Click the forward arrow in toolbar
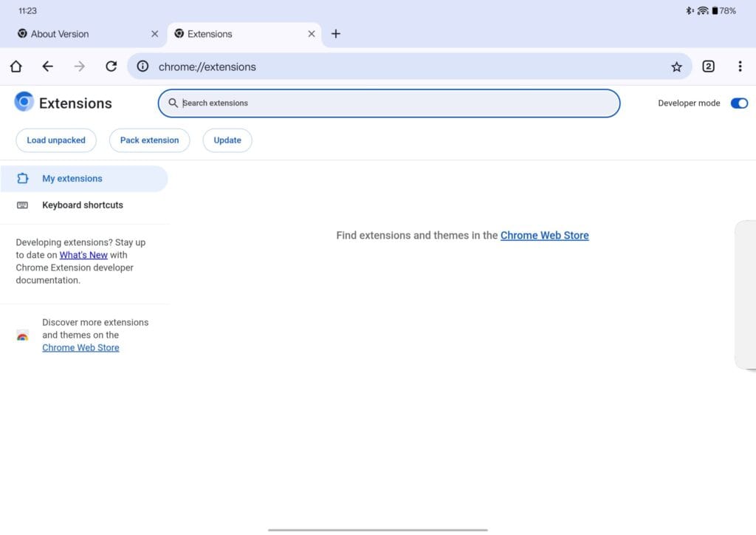This screenshot has width=756, height=535. click(80, 66)
